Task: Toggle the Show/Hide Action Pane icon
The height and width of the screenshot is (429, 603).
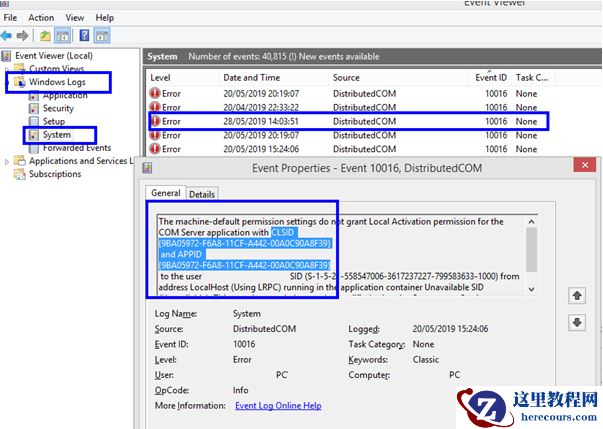Action: pos(103,36)
